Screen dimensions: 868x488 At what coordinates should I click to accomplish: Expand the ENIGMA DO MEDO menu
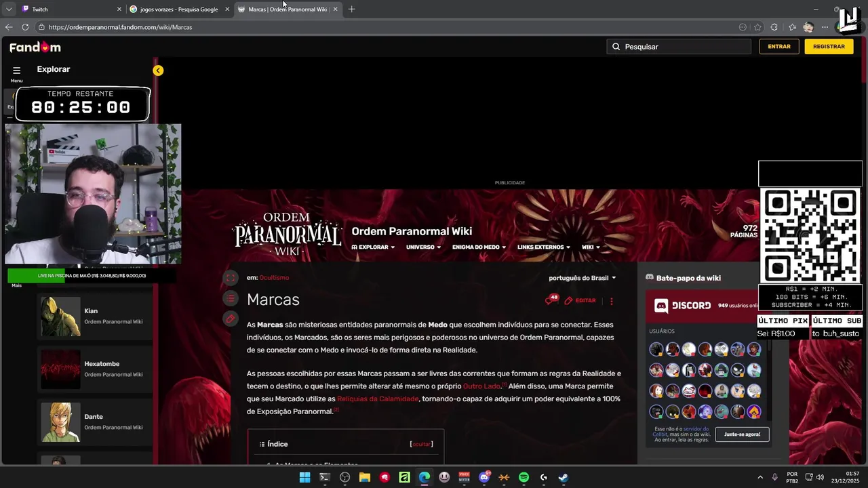479,247
